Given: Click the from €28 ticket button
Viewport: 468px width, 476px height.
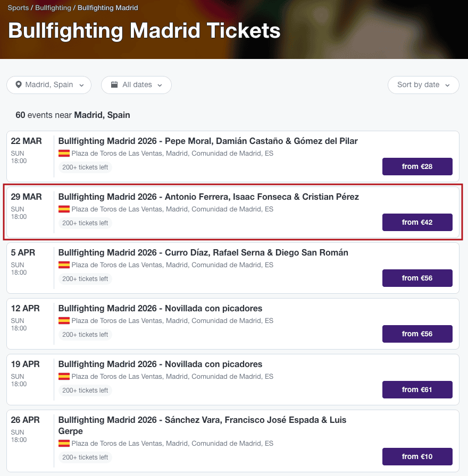Looking at the screenshot, I should coord(417,166).
